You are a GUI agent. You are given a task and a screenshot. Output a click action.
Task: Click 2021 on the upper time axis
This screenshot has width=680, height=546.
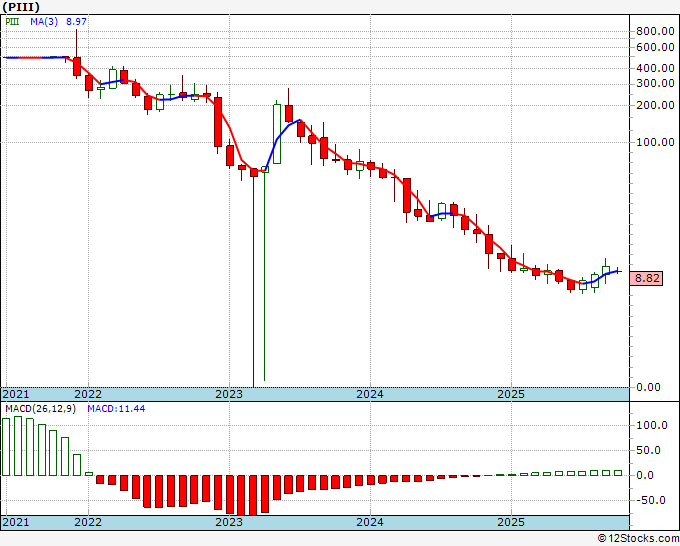coord(16,394)
